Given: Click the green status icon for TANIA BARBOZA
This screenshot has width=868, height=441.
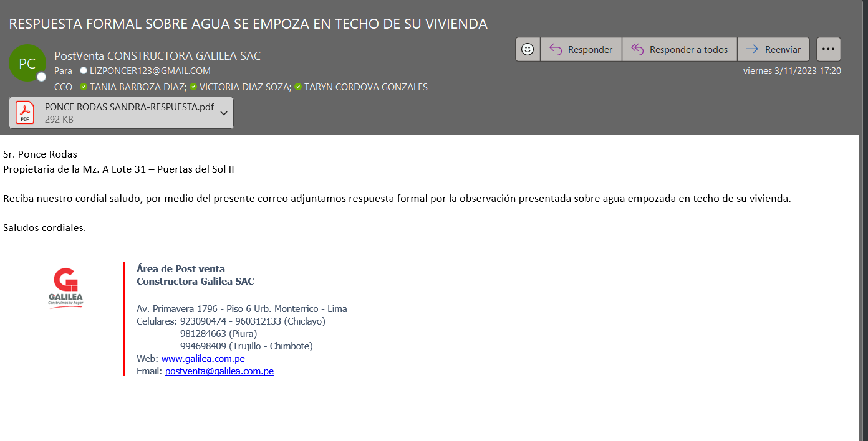Looking at the screenshot, I should click(84, 87).
